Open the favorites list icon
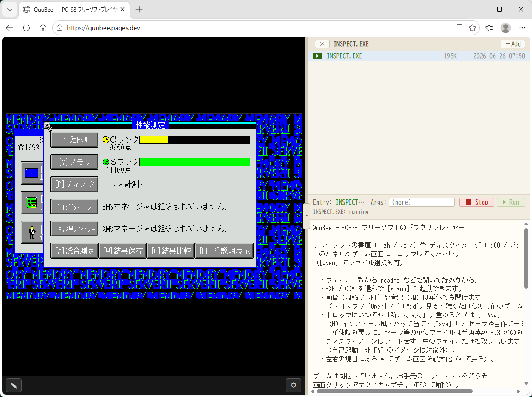This screenshot has width=532, height=397. click(489, 28)
